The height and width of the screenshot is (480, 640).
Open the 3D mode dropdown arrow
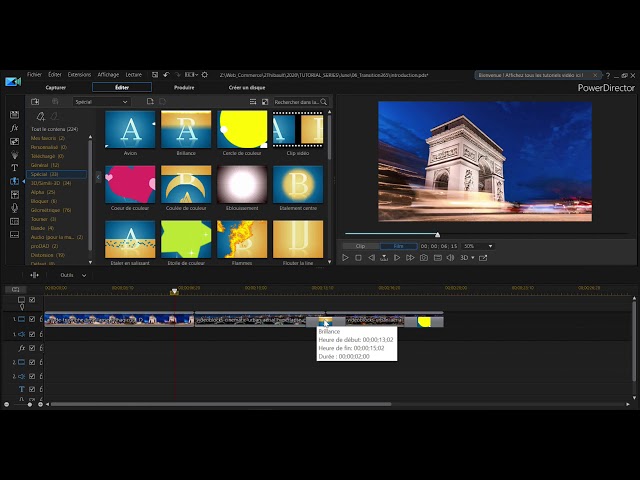473,258
